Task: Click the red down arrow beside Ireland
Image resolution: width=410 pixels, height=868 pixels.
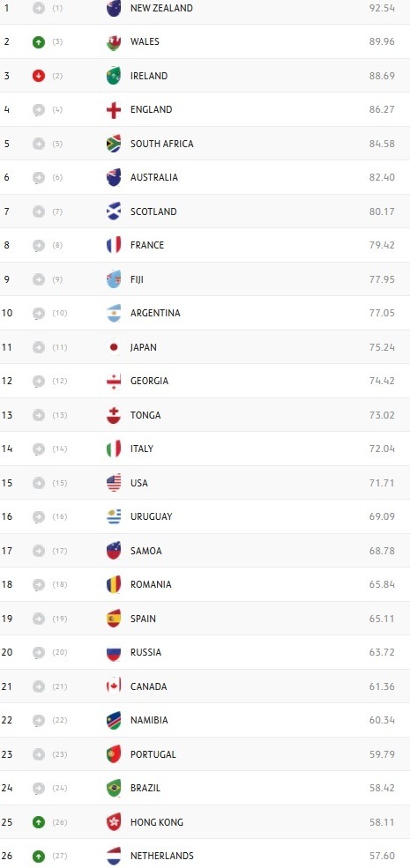Action: tap(38, 76)
